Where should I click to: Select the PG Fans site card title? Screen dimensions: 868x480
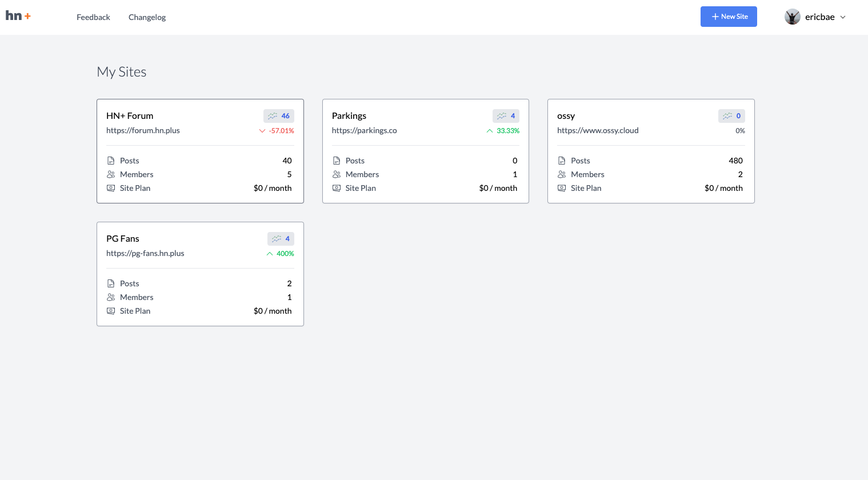[123, 239]
